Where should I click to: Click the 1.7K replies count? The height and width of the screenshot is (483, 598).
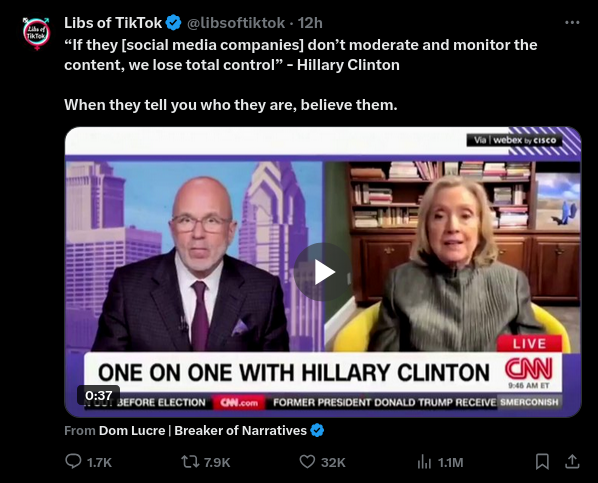(99, 462)
